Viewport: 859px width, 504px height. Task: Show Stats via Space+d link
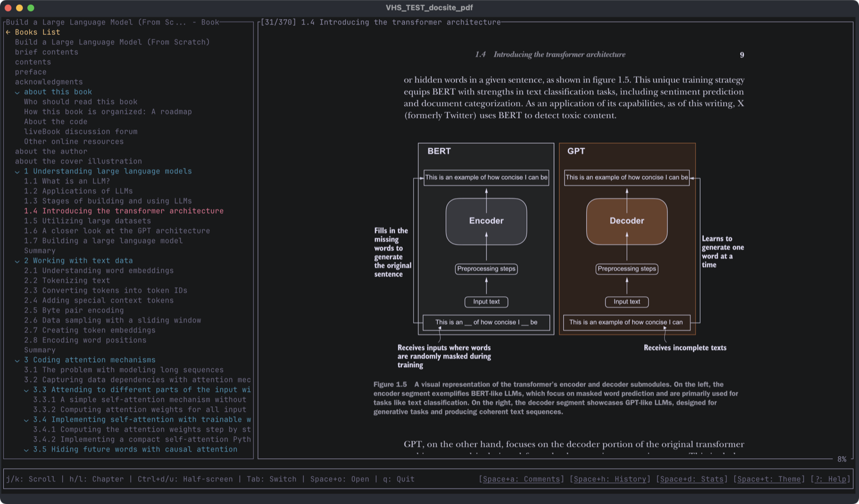(691, 479)
